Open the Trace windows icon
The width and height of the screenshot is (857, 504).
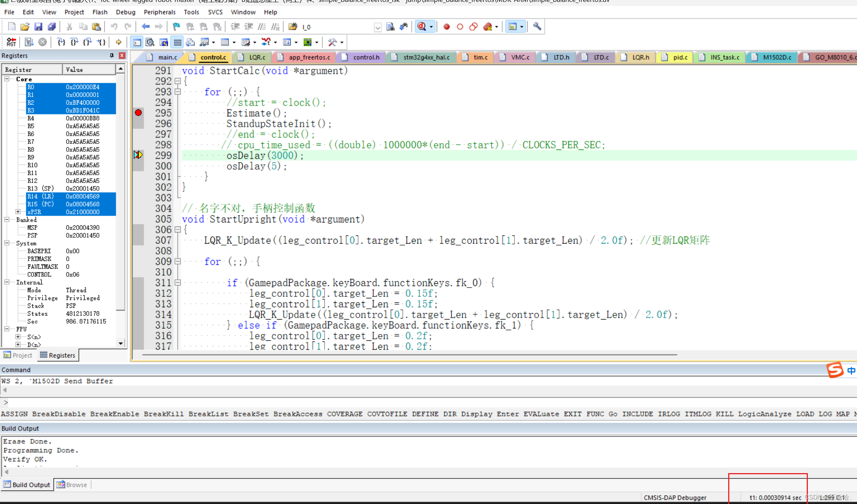(287, 42)
